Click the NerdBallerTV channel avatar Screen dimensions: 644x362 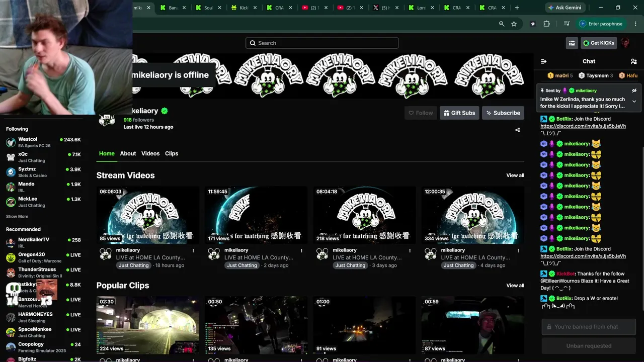click(11, 243)
